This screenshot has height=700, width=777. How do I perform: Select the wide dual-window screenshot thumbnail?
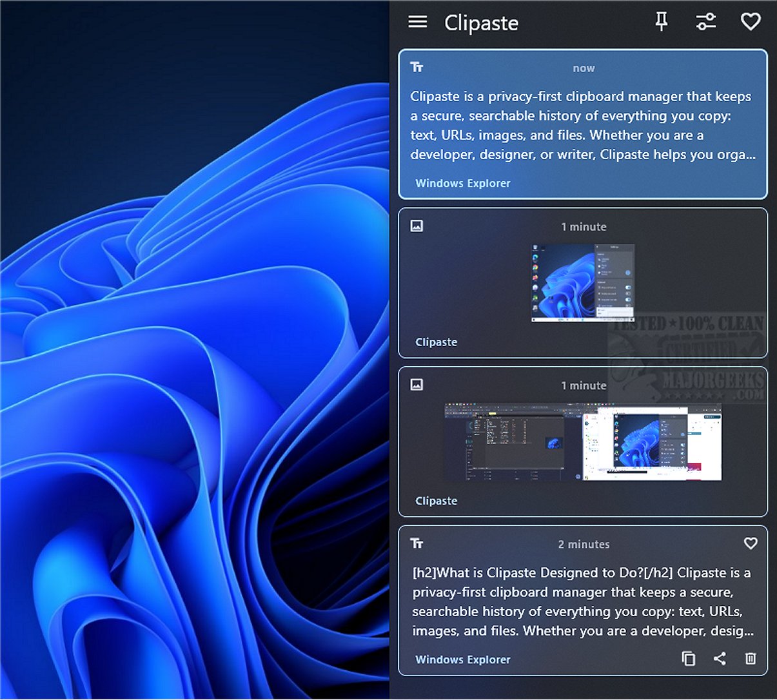[x=583, y=442]
